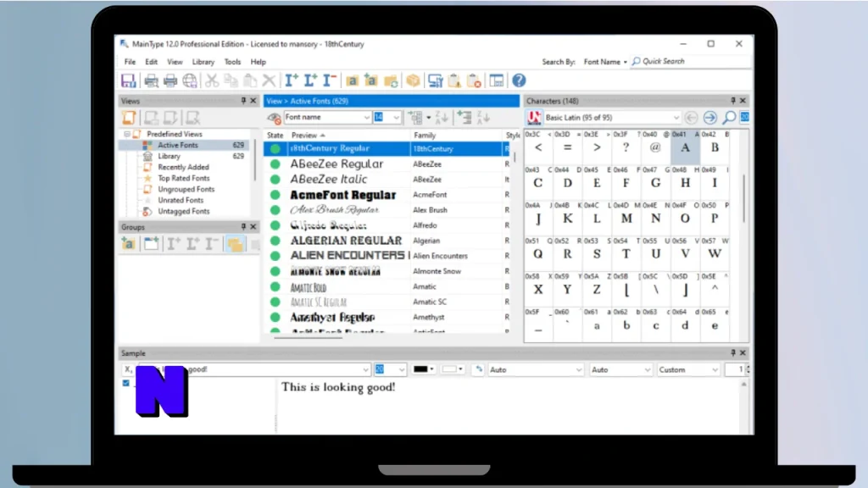Click the highlighted folders icon in Groups toolbar
This screenshot has height=488, width=868.
[235, 243]
